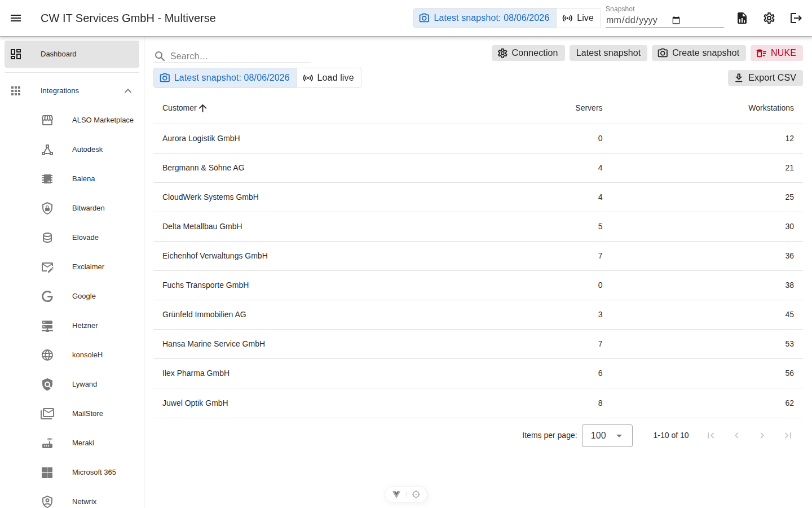This screenshot has width=812, height=508.
Task: Click the ALSO Marketplace storefront icon
Action: click(47, 120)
